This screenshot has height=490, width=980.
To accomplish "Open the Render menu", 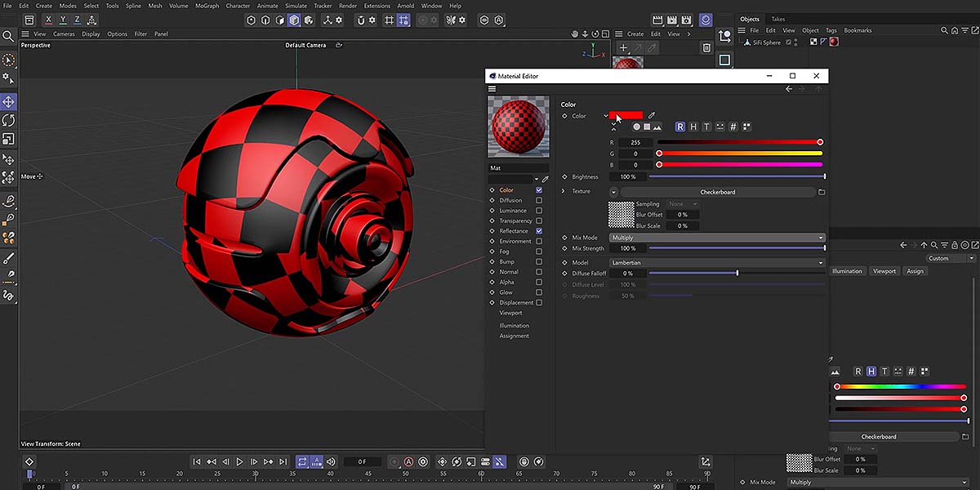I will point(348,6).
